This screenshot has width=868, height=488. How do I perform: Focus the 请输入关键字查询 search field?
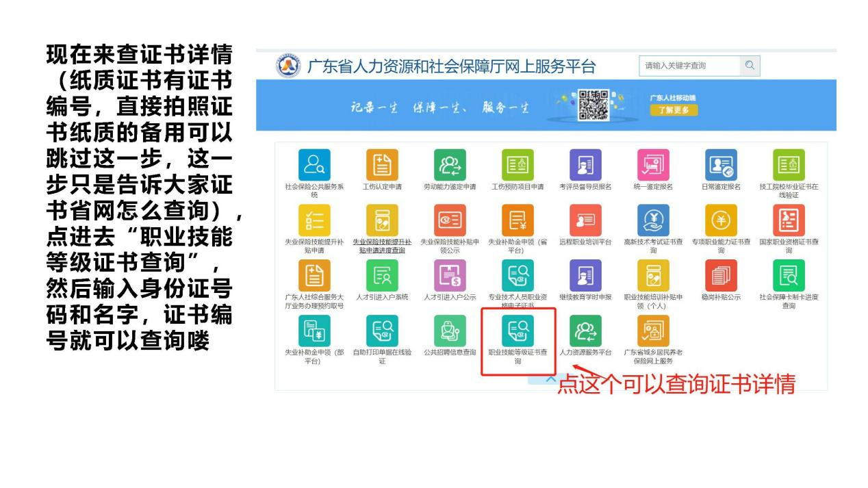pyautogui.click(x=689, y=66)
